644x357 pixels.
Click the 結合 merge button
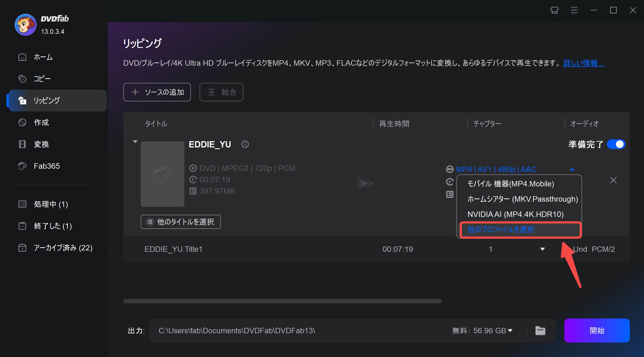(221, 92)
